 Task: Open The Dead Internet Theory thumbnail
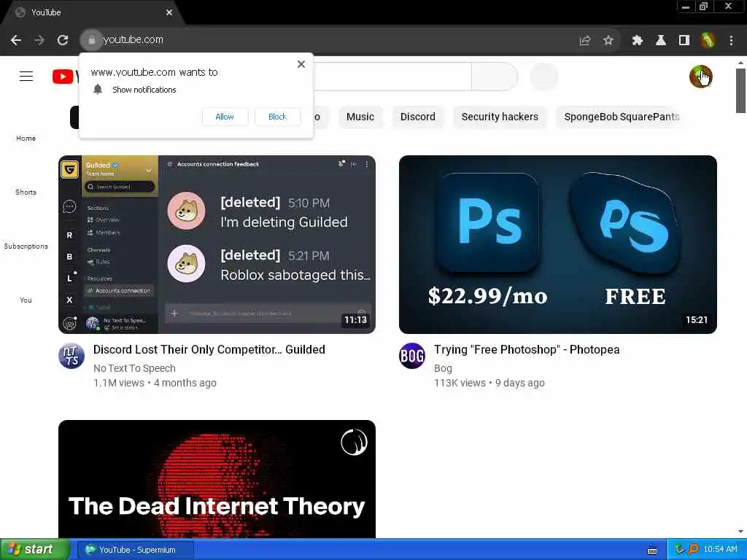217,479
